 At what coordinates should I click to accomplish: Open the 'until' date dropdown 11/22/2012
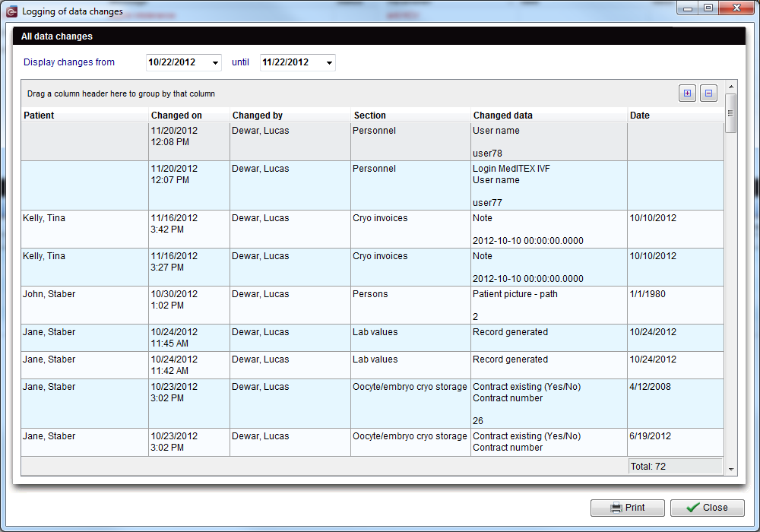point(329,62)
